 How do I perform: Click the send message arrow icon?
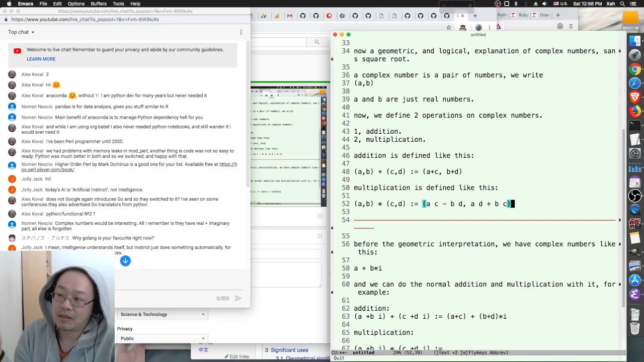click(238, 298)
